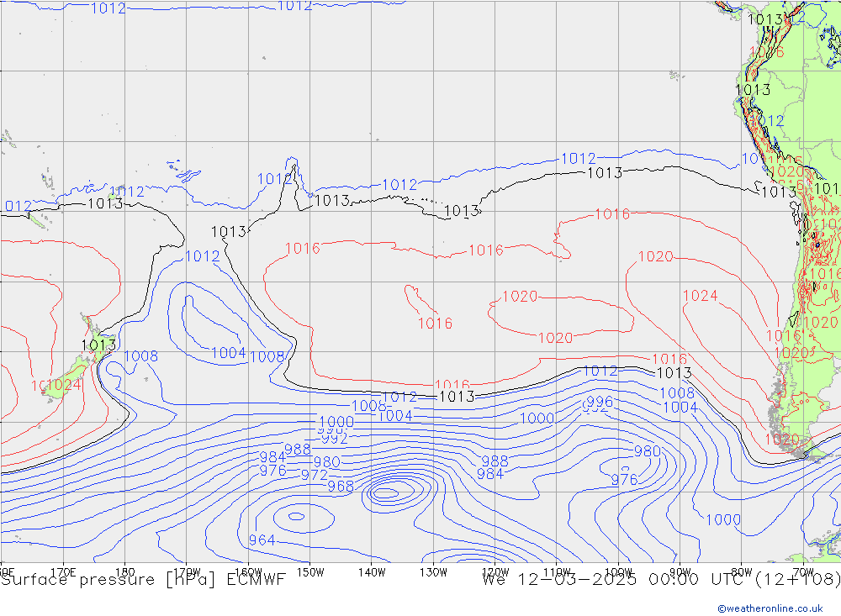This screenshot has width=841, height=616.
Task: Click the black 1013 label on New Zealand's North Island
Action: (98, 345)
